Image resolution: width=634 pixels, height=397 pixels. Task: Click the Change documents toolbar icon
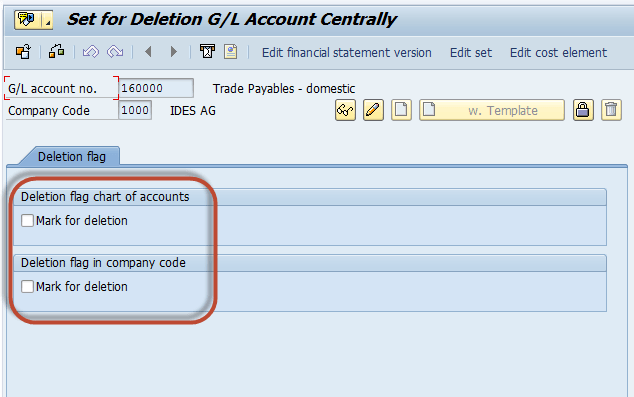point(231,52)
